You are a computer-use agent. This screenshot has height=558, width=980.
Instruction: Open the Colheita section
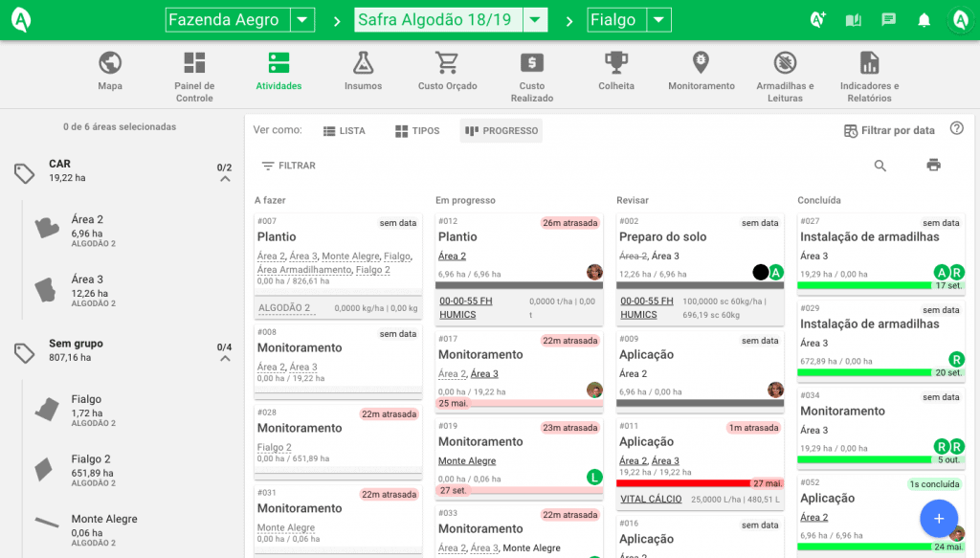(615, 72)
